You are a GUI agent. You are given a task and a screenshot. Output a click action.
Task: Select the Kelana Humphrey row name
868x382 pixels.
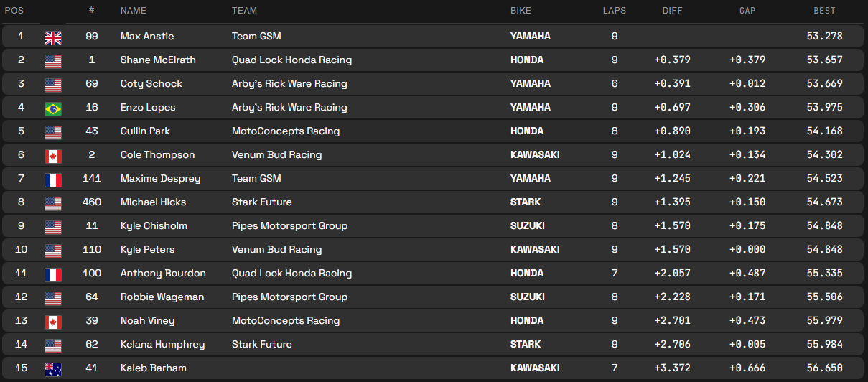click(x=162, y=344)
